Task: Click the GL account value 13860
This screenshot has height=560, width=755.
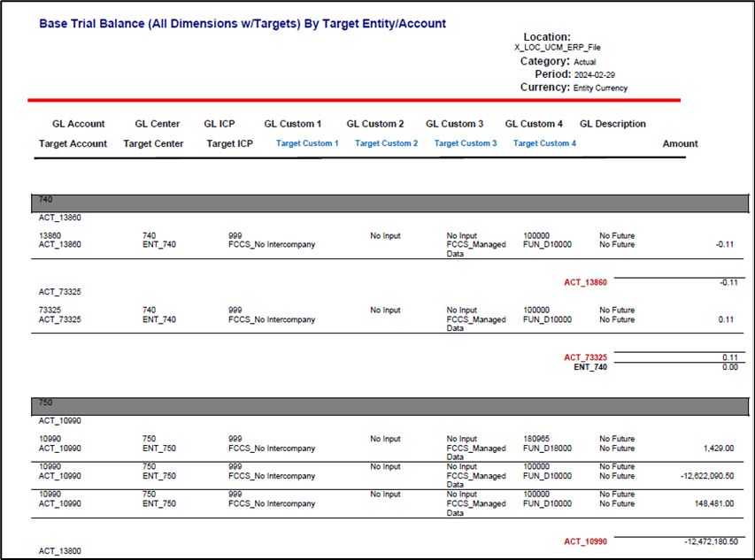Action: [50, 235]
